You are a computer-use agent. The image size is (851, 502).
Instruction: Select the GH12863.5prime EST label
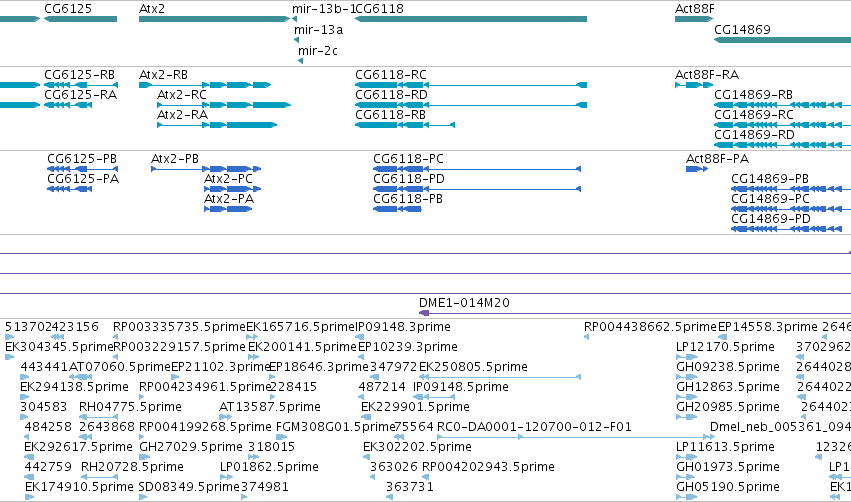728,386
